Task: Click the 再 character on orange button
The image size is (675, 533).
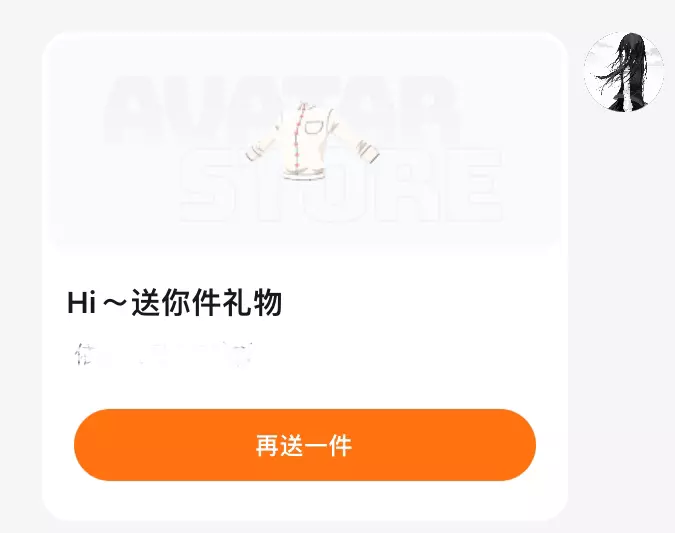Action: [x=268, y=445]
